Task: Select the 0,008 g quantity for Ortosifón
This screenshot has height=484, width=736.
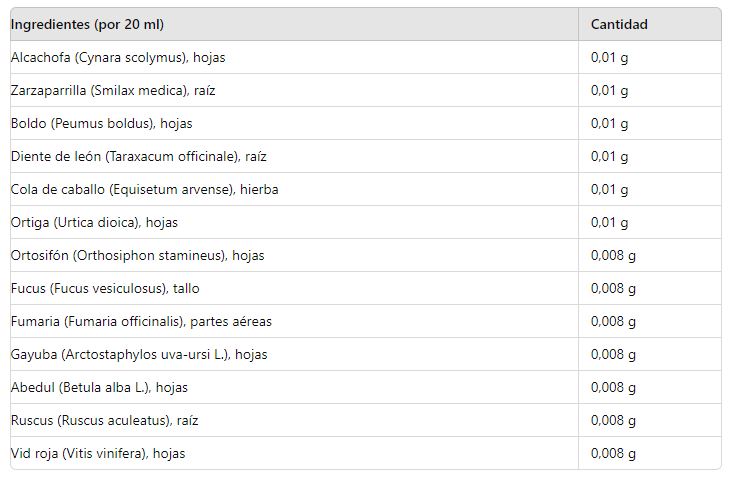Action: coord(613,255)
